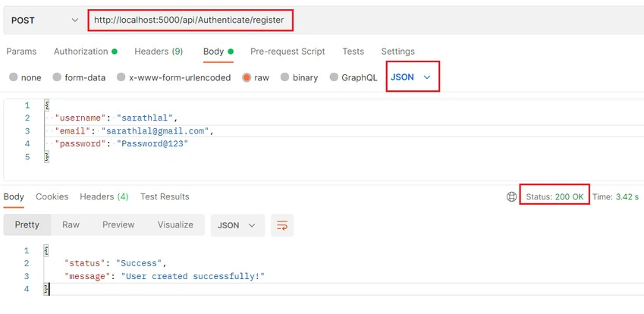Switch to the Params tab
This screenshot has width=644, height=314.
click(x=21, y=52)
